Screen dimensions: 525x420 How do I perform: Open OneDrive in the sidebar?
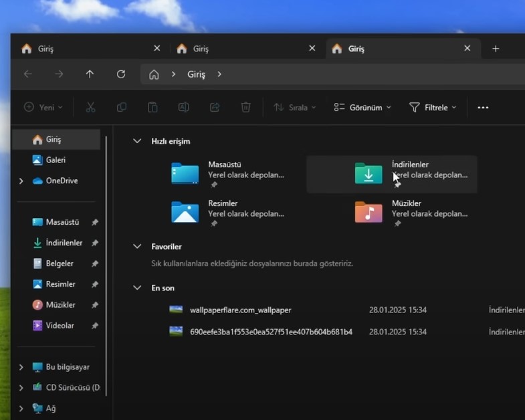tap(56, 181)
